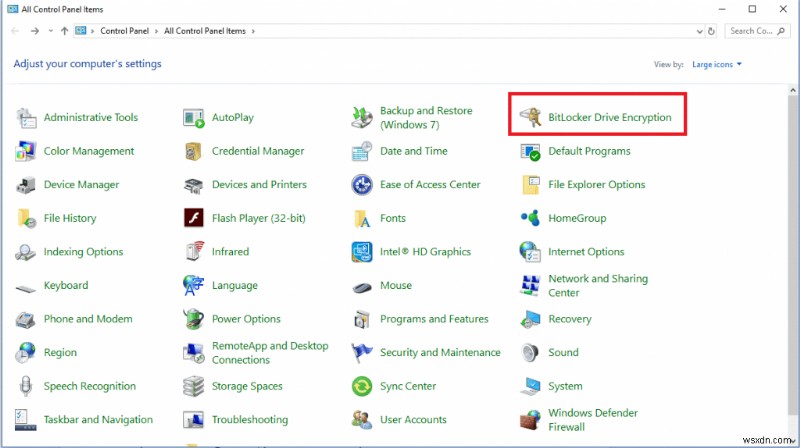Click the Control Panel breadcrumb
The width and height of the screenshot is (800, 448).
124,31
